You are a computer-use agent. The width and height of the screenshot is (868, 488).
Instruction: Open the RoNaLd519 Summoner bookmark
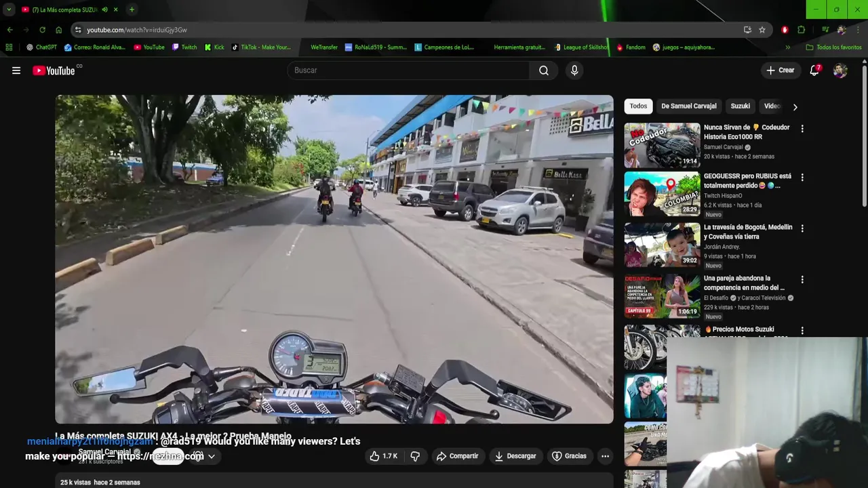(376, 47)
